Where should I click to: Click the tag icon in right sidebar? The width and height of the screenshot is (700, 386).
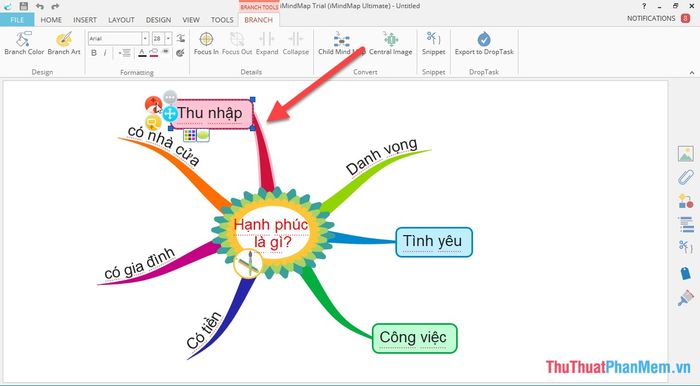686,273
